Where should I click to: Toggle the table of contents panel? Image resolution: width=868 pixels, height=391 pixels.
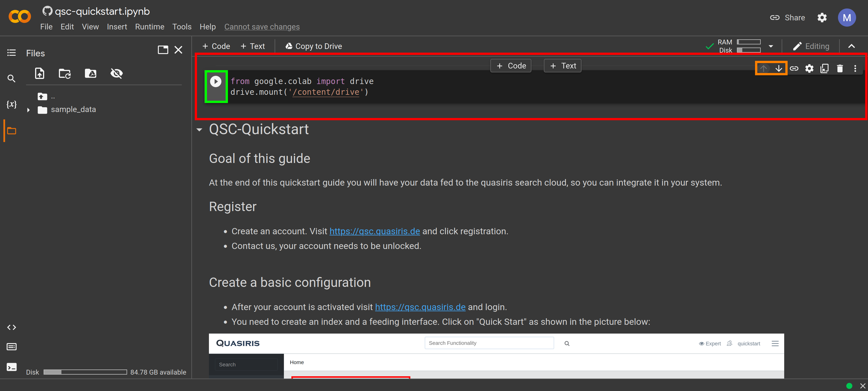11,53
